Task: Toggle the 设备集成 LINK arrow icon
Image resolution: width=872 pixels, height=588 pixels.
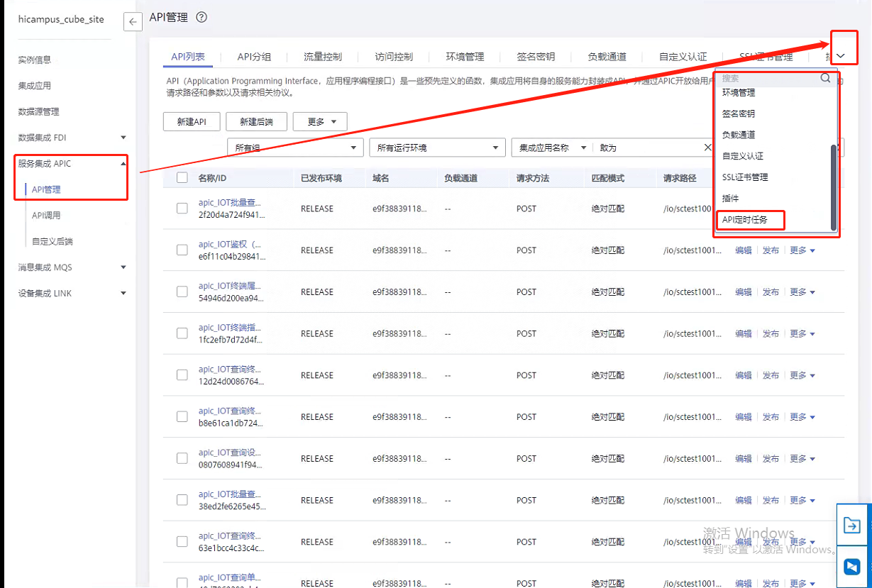Action: (x=123, y=293)
